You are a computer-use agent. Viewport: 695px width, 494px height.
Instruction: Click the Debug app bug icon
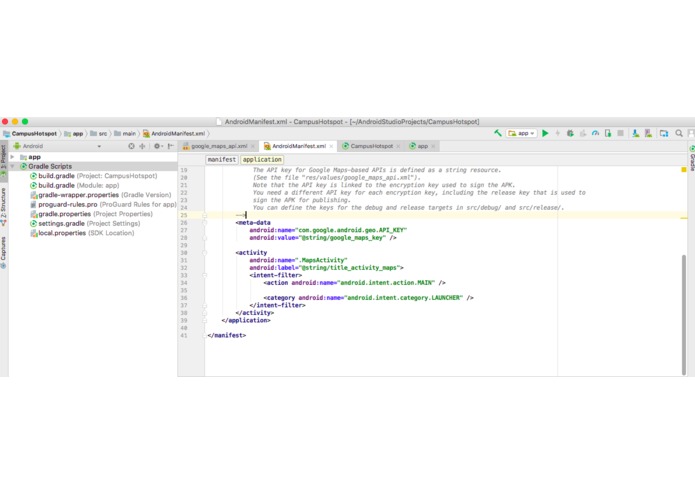(570, 133)
